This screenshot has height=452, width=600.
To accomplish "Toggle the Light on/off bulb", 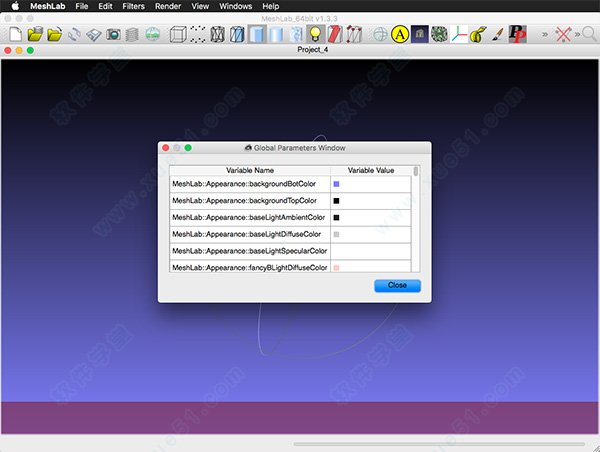I will point(315,34).
